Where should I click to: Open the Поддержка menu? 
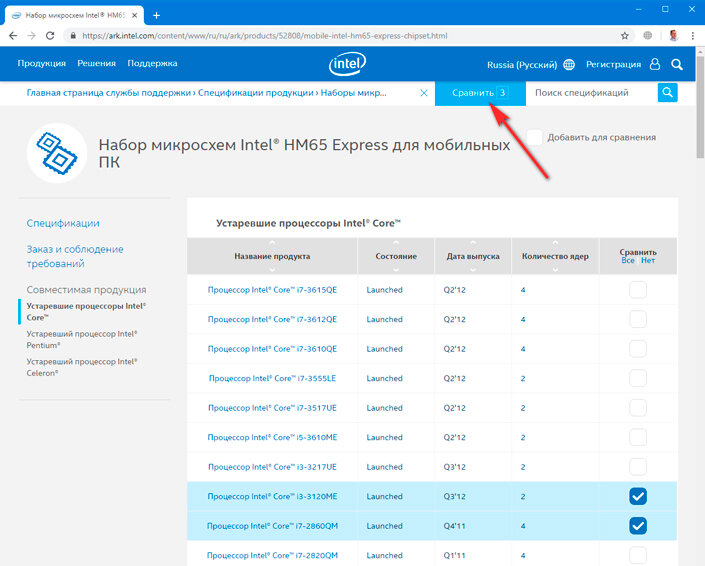[152, 63]
